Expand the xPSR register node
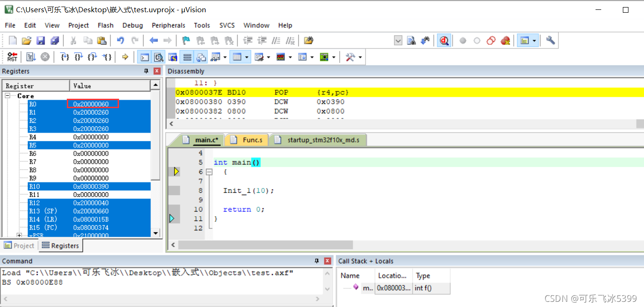Viewport: 644px width, 307px height. (19, 235)
